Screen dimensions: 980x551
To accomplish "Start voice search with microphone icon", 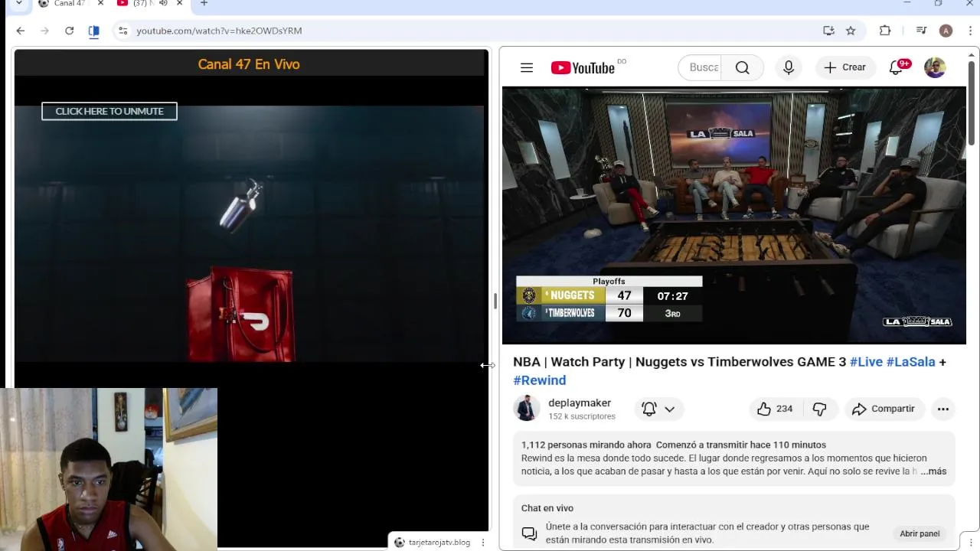I will click(789, 67).
